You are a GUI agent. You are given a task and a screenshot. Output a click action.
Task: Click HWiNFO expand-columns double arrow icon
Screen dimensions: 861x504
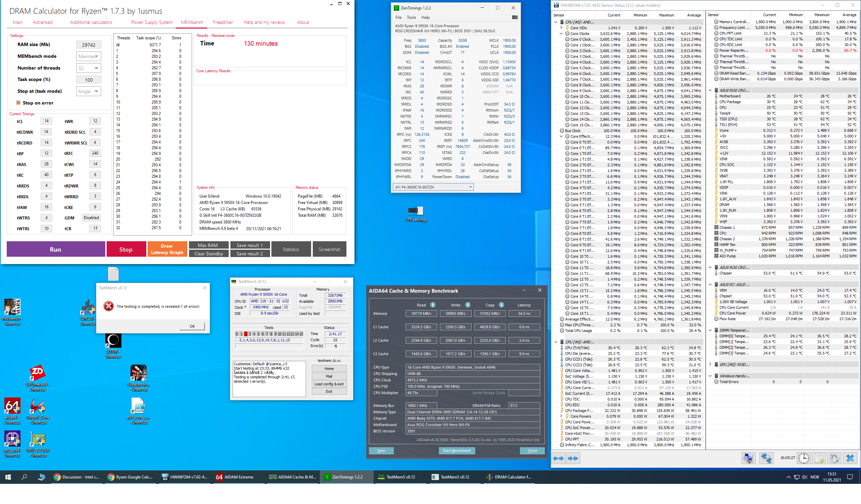558,458
